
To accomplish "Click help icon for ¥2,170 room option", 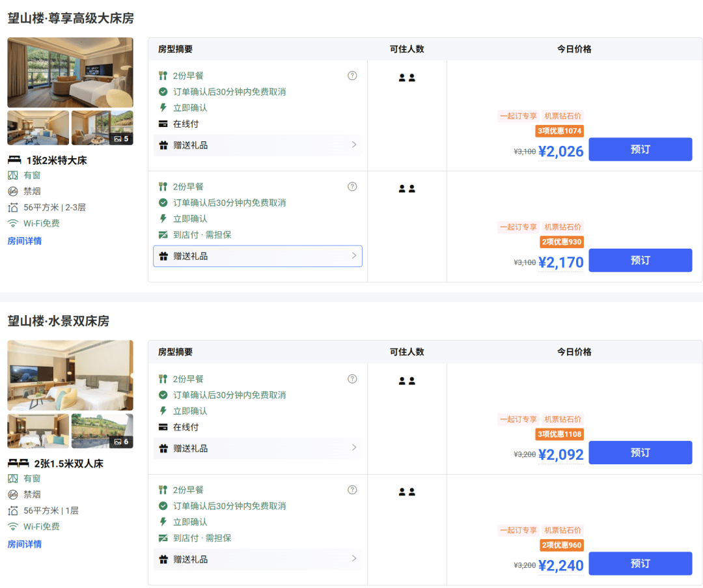I will point(352,187).
